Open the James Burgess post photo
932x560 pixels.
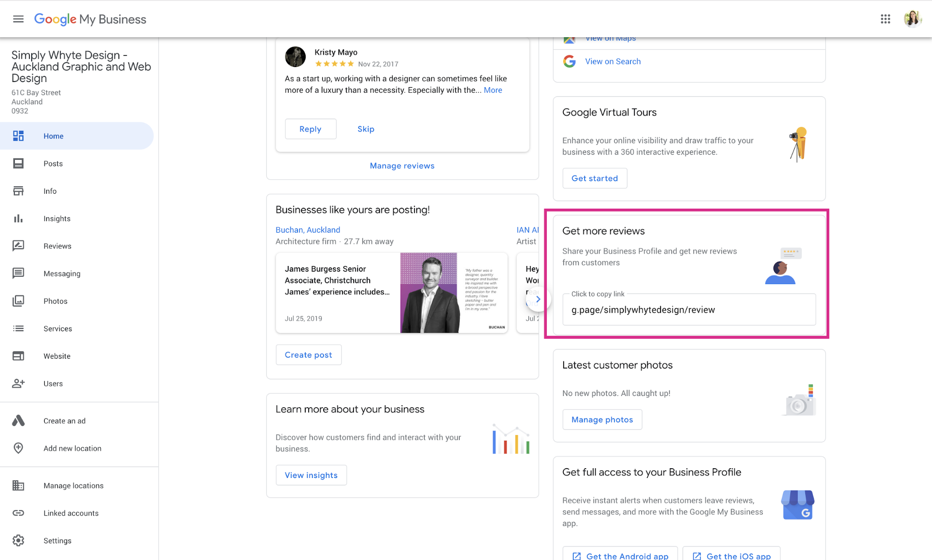pyautogui.click(x=454, y=293)
